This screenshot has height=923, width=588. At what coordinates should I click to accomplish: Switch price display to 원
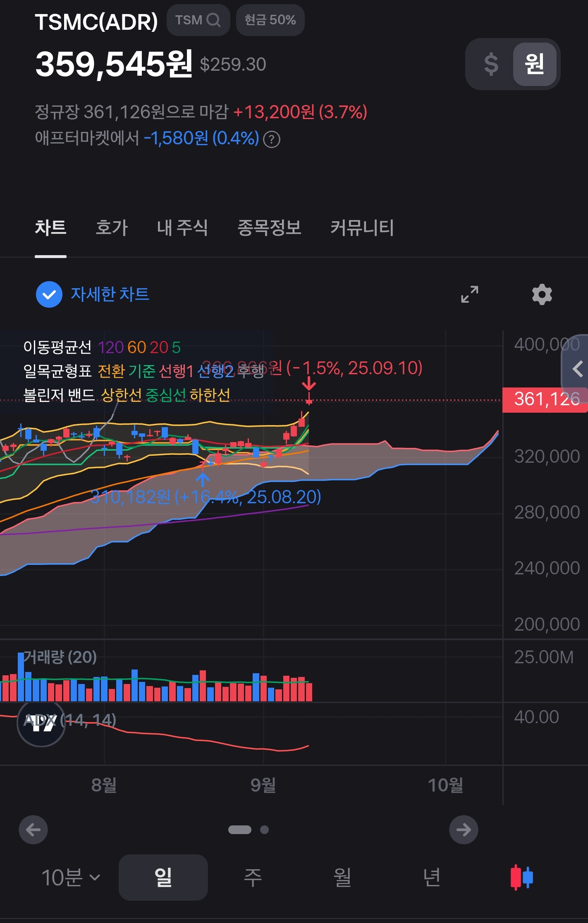[x=534, y=64]
